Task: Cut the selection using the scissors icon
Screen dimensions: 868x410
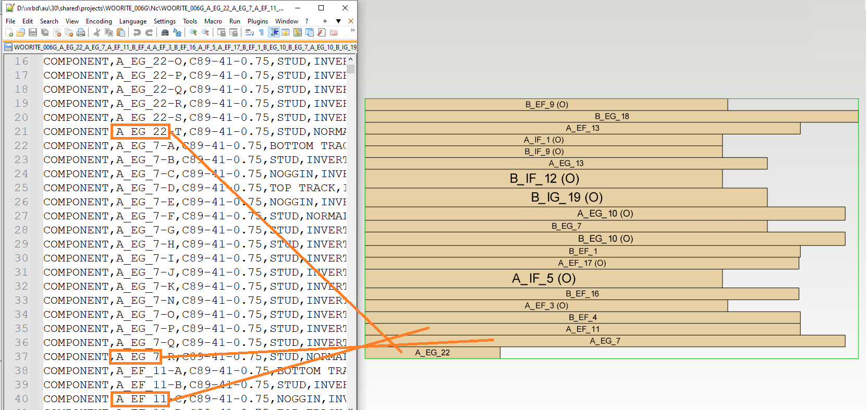Action: (96, 33)
